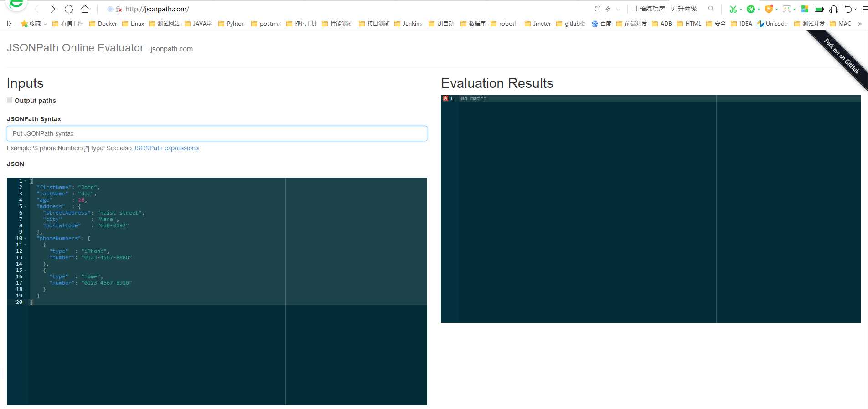Open the JSONPath expressions link
The image size is (868, 409).
pyautogui.click(x=166, y=148)
